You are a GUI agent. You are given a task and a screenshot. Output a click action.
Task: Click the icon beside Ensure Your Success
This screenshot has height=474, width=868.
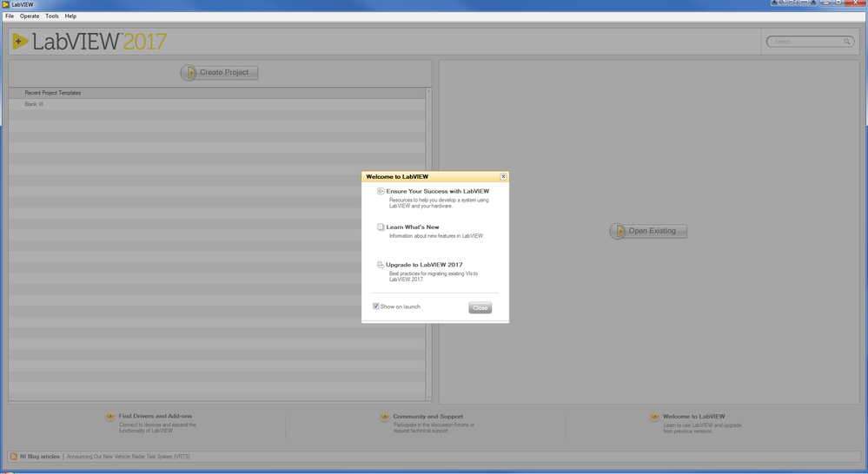tap(381, 191)
